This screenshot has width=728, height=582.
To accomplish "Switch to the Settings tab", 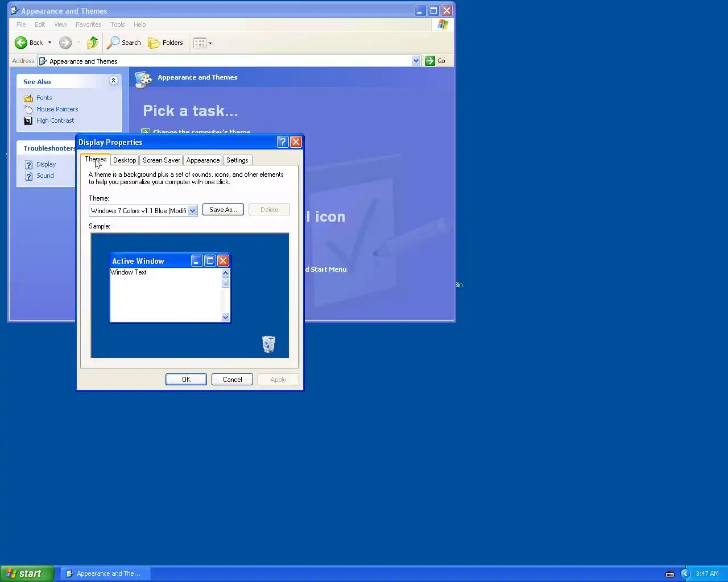I will [x=237, y=160].
